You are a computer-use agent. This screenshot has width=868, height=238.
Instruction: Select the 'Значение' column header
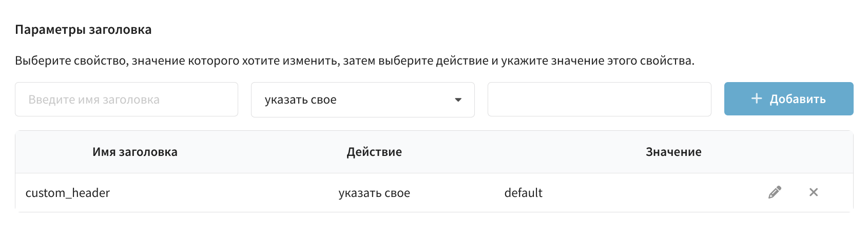[673, 152]
